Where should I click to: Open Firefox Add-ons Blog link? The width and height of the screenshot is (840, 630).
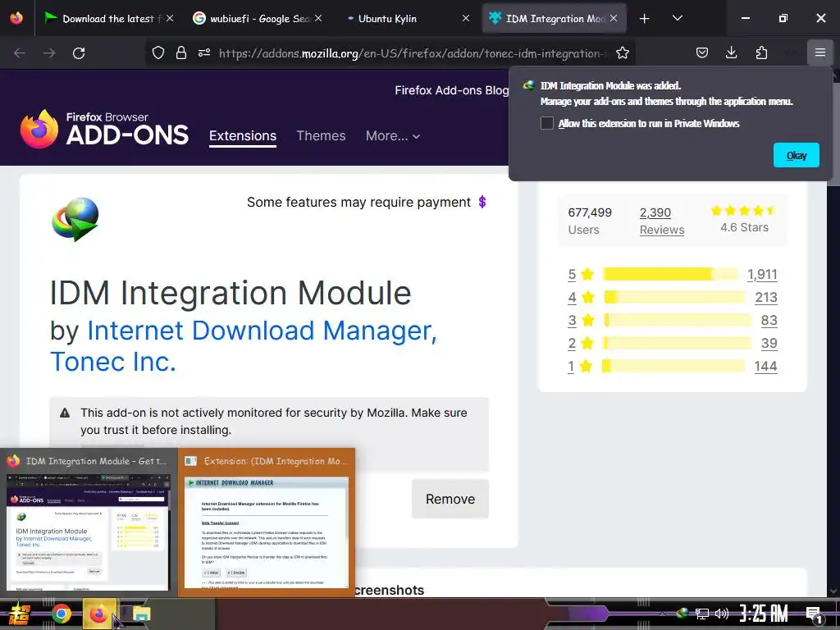click(452, 90)
